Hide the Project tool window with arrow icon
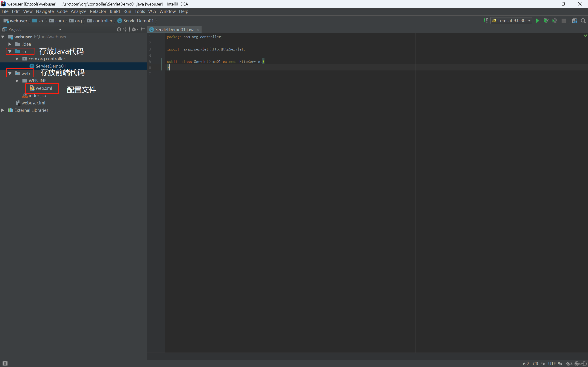This screenshot has height=367, width=588. [143, 29]
